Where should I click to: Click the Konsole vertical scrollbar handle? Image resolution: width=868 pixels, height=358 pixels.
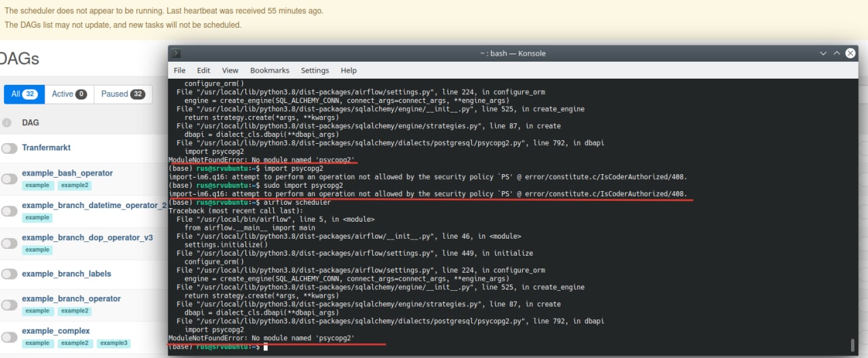click(852, 345)
